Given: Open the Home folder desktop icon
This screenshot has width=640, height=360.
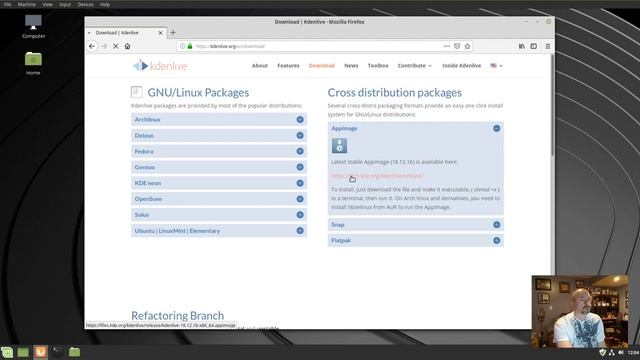Looking at the screenshot, I should [33, 63].
